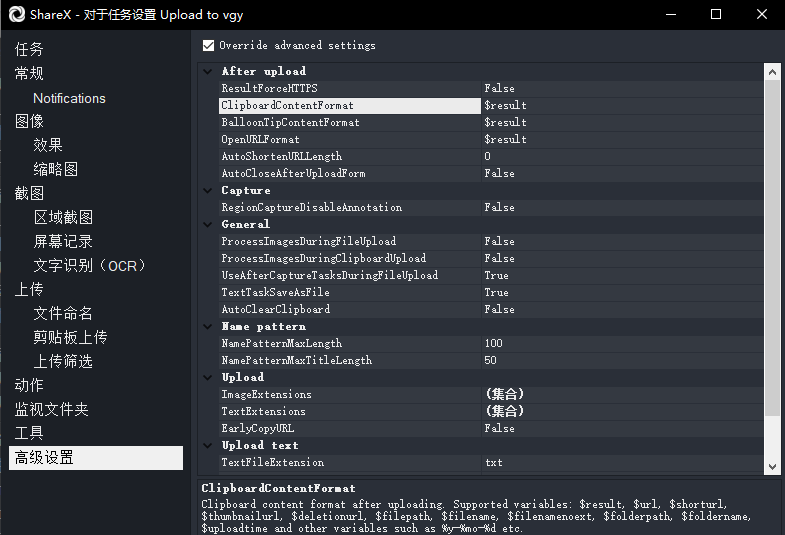Go to 区域截图 settings

click(x=63, y=217)
